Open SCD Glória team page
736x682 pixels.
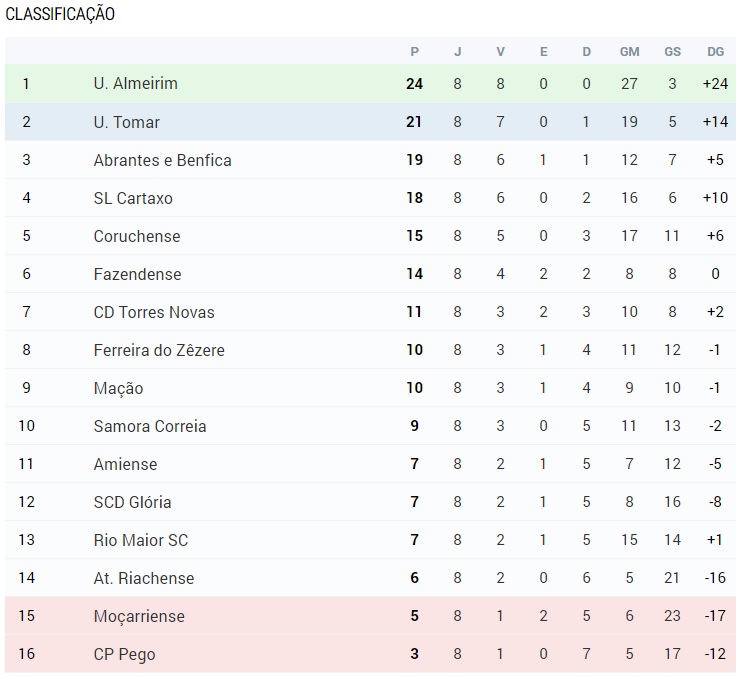click(x=132, y=502)
